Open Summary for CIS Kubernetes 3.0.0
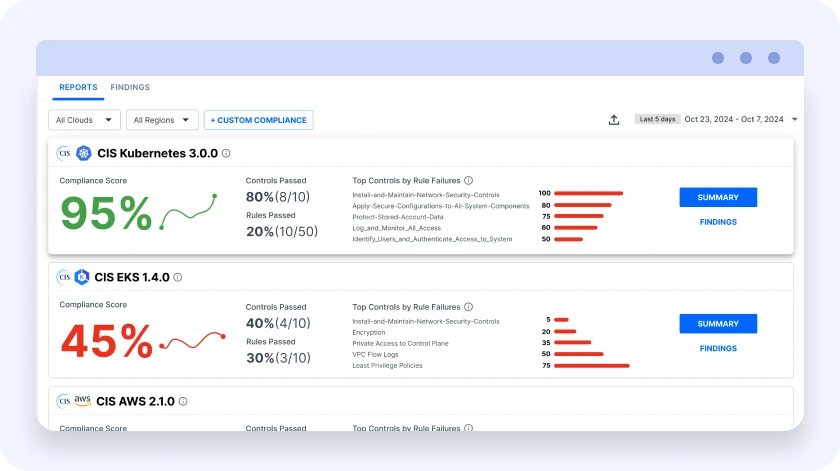Viewport: 840px width, 471px height. pos(718,197)
